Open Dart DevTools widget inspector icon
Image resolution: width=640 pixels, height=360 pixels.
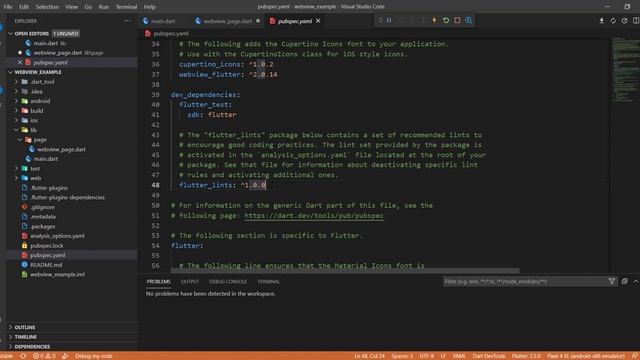click(469, 20)
